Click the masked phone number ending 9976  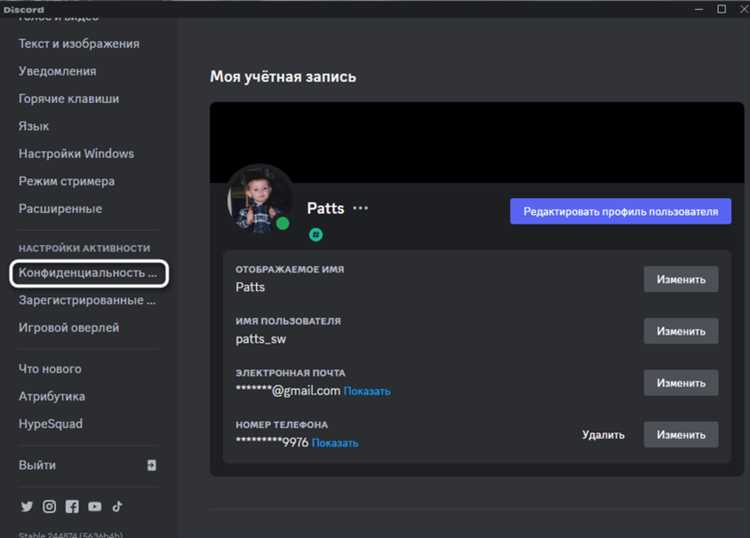272,442
